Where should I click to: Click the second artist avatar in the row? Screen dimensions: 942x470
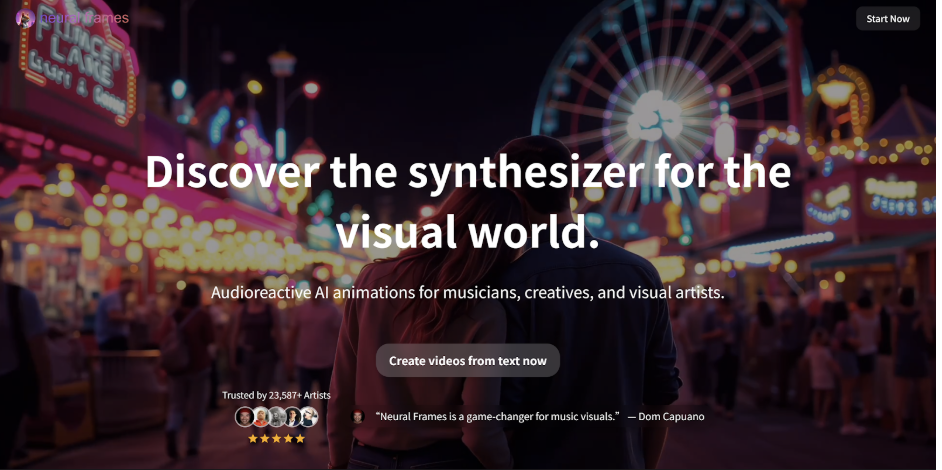coord(260,417)
